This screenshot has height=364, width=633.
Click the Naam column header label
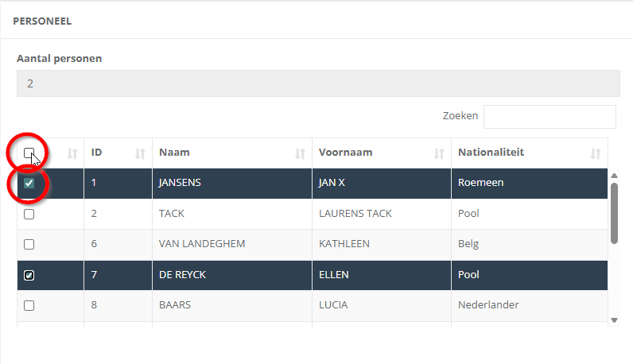pos(174,153)
